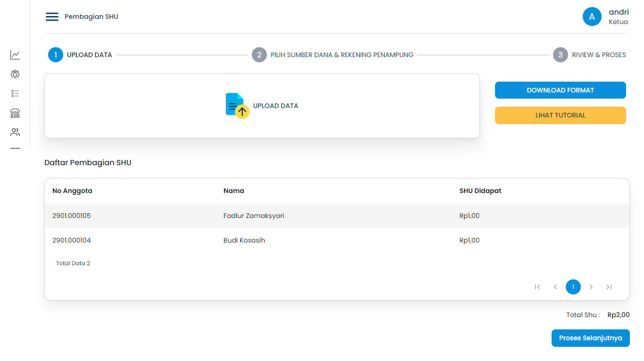Click the Download Format button
The width and height of the screenshot is (644, 361).
tap(560, 90)
